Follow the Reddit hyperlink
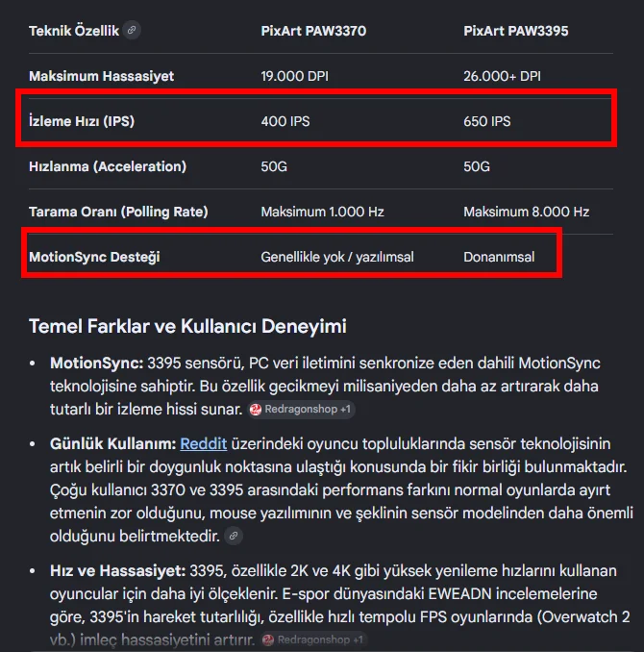Viewport: 644px width, 652px height. pos(204,443)
